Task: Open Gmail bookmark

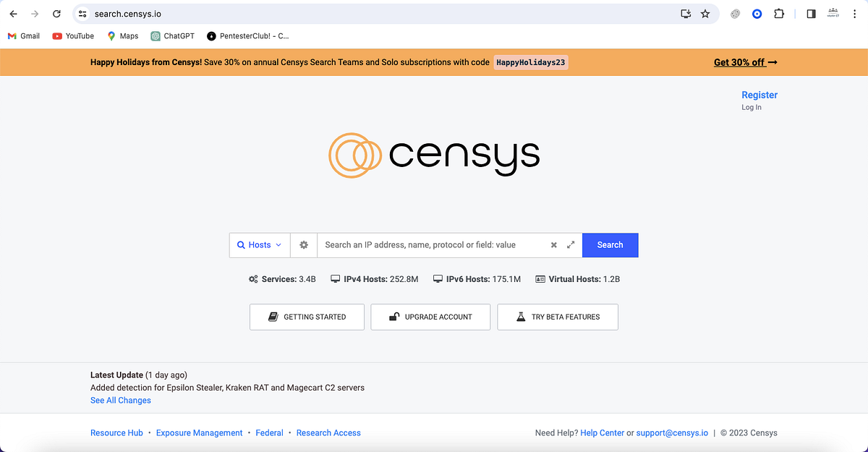Action: (x=24, y=36)
